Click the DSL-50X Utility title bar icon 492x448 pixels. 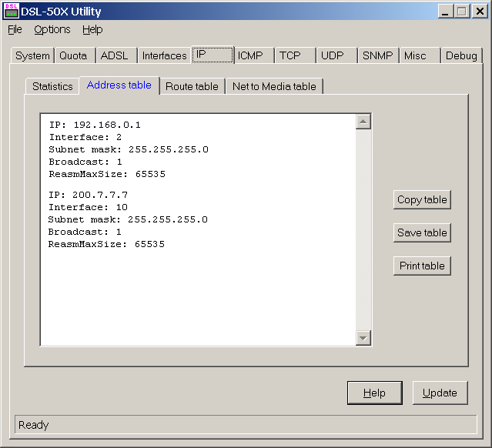point(12,11)
